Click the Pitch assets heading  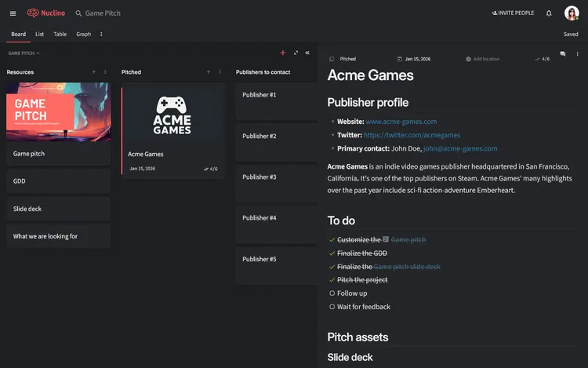[358, 337]
